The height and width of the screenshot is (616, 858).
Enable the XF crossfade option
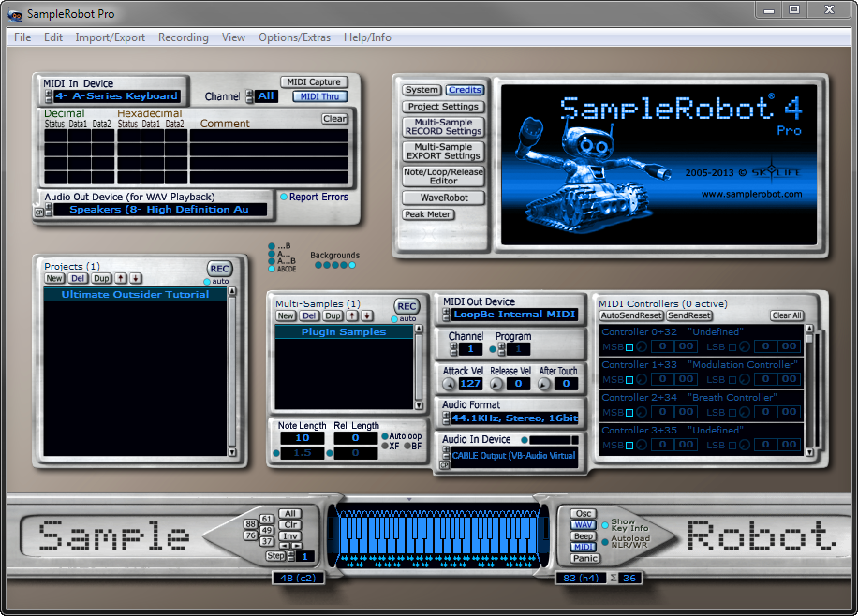tap(385, 446)
